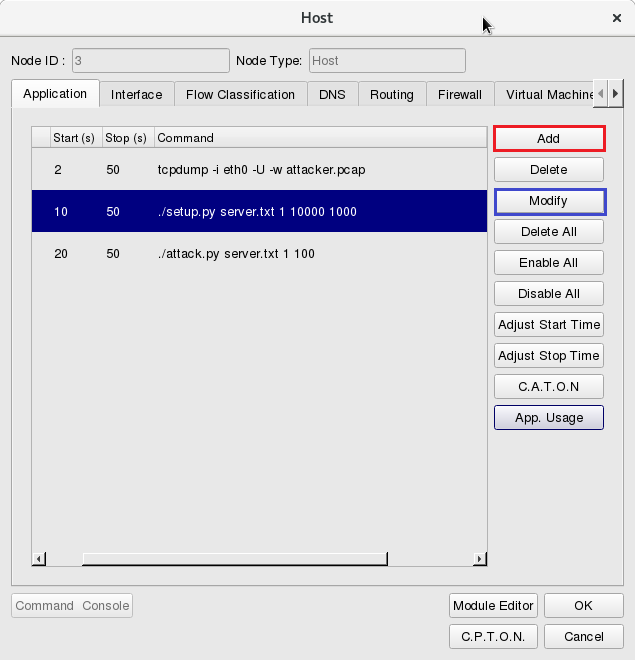Open Adjust Start Time

549,325
